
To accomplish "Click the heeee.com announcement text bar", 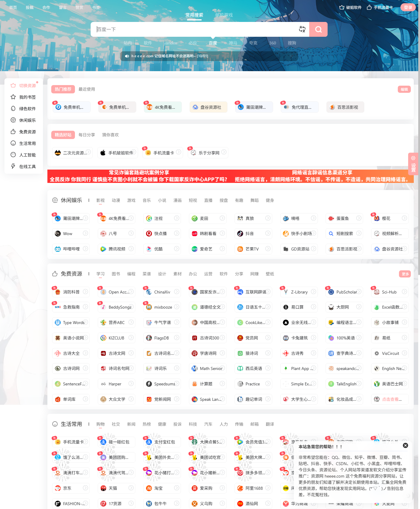I will (209, 56).
